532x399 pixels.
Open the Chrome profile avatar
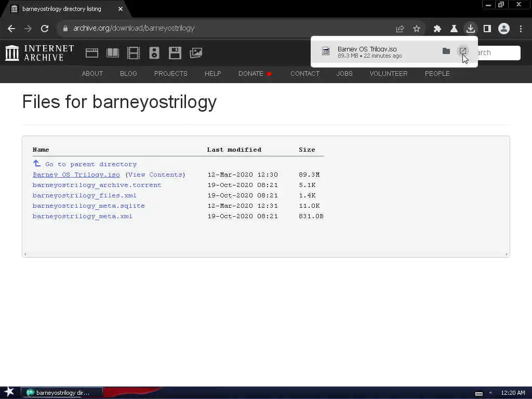tap(504, 29)
